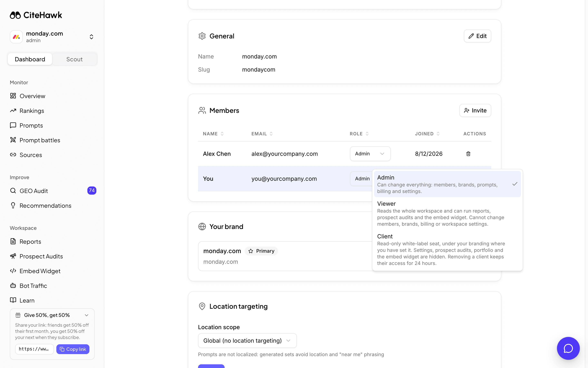Open the Rankings page
The image size is (588, 368).
click(32, 111)
